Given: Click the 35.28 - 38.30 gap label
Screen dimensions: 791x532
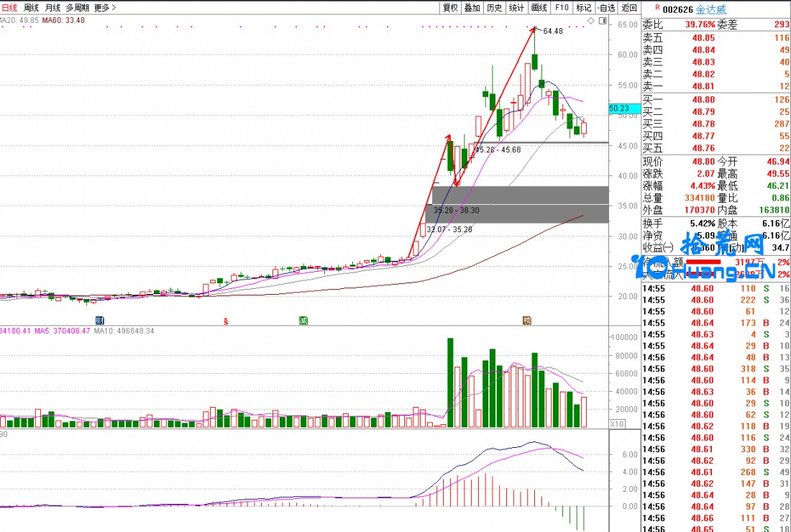Looking at the screenshot, I should (457, 210).
